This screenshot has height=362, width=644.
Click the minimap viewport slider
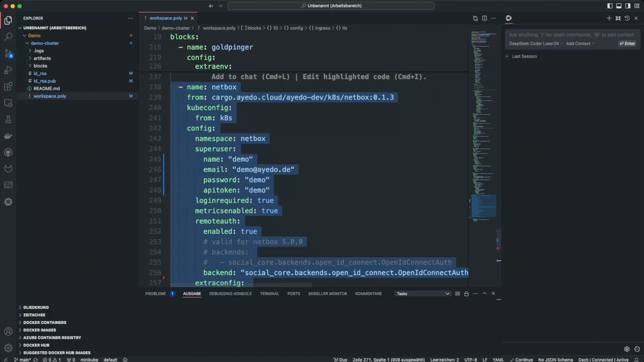484,206
